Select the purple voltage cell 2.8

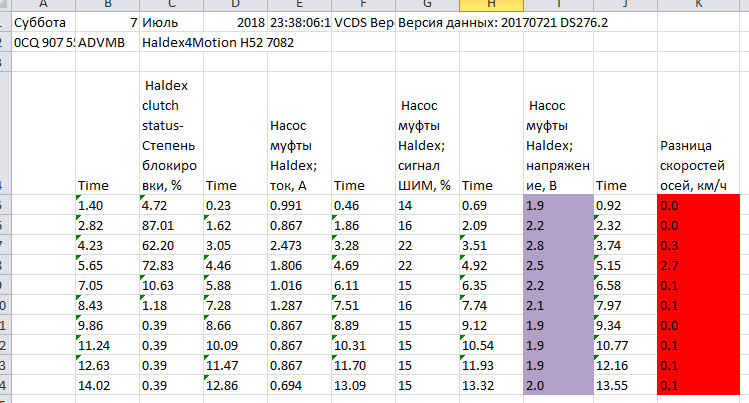(x=558, y=245)
